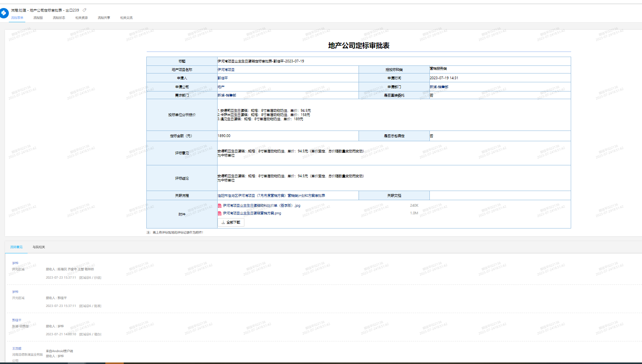Click the jpg attachment file icon
This screenshot has height=364, width=642.
point(219,206)
